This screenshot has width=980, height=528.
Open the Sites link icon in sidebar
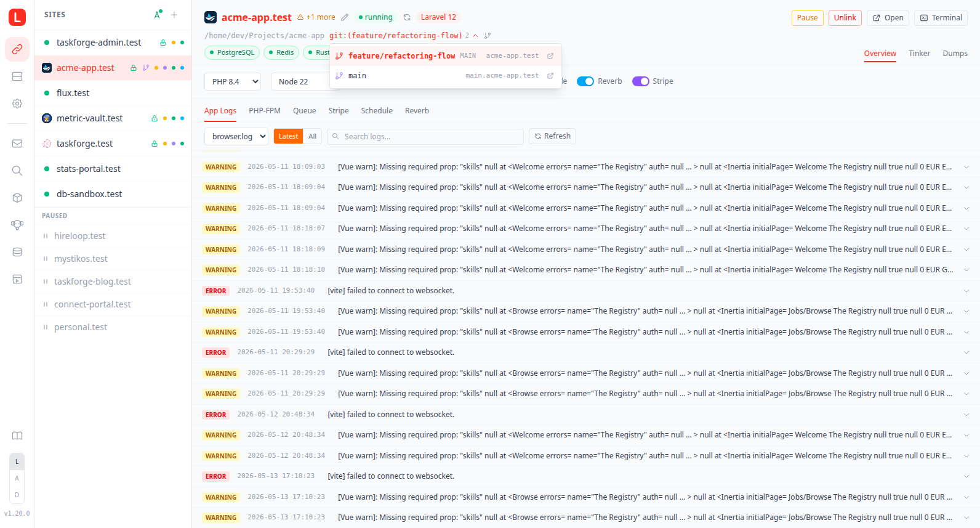[17, 49]
